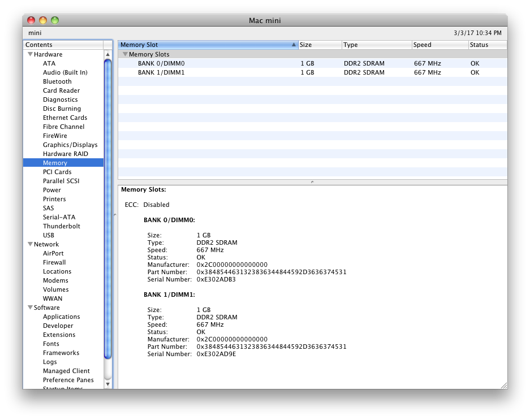Open Applications under Software
530x420 pixels.
(x=61, y=317)
